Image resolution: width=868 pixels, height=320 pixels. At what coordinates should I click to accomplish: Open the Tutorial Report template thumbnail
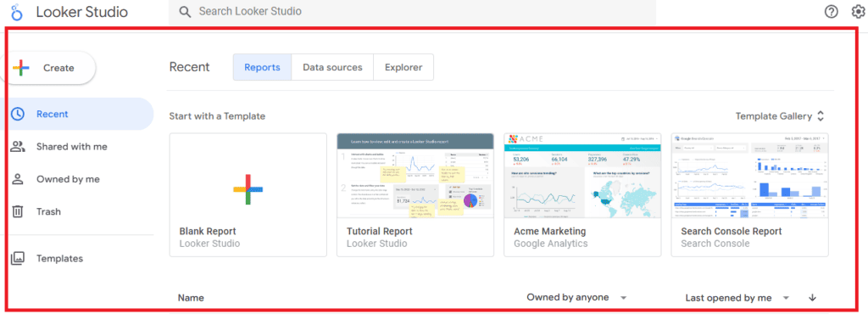point(415,175)
